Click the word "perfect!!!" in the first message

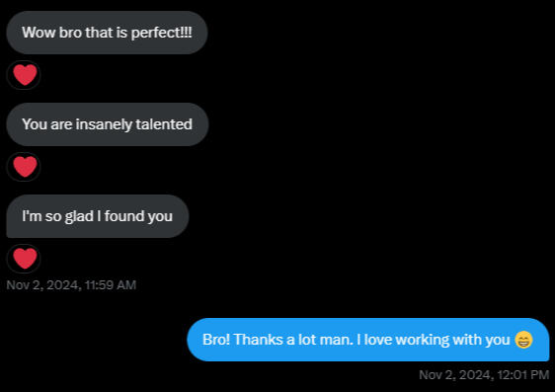tap(161, 34)
